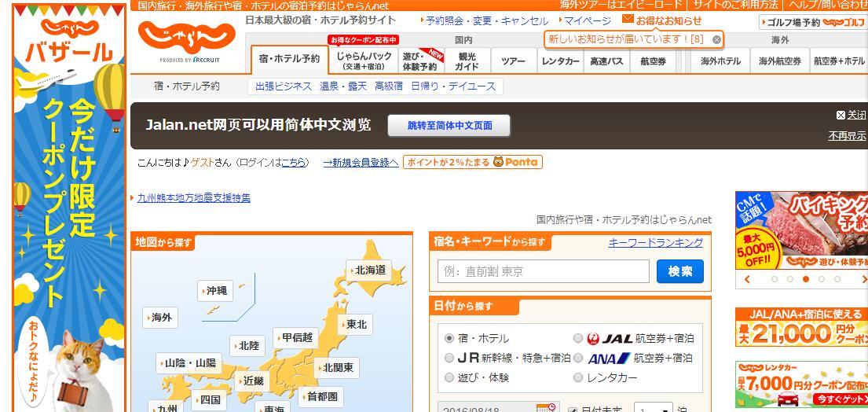The width and height of the screenshot is (868, 412).
Task: Open the 7,000円分 rental car coupon banner
Action: (x=801, y=384)
